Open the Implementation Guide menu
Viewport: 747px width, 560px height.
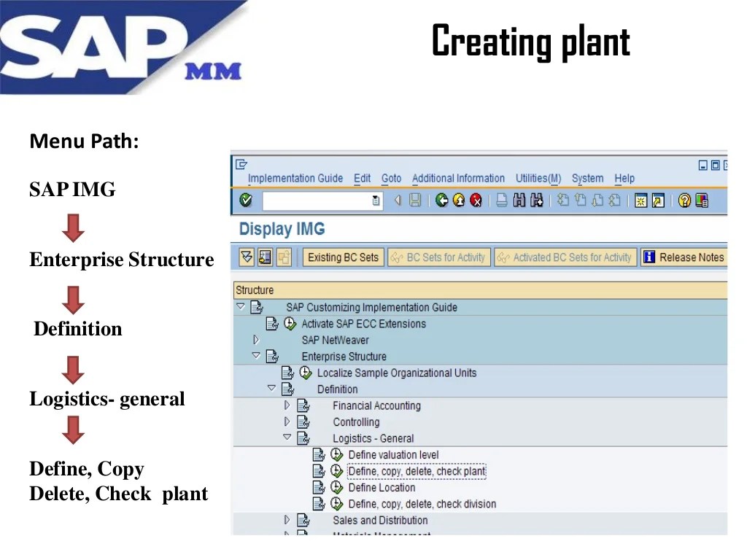click(x=295, y=178)
